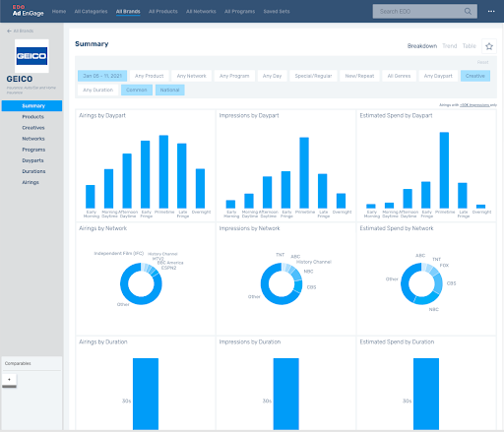This screenshot has width=504, height=432.
Task: Click Other label in Airings by Network
Action: tap(123, 304)
